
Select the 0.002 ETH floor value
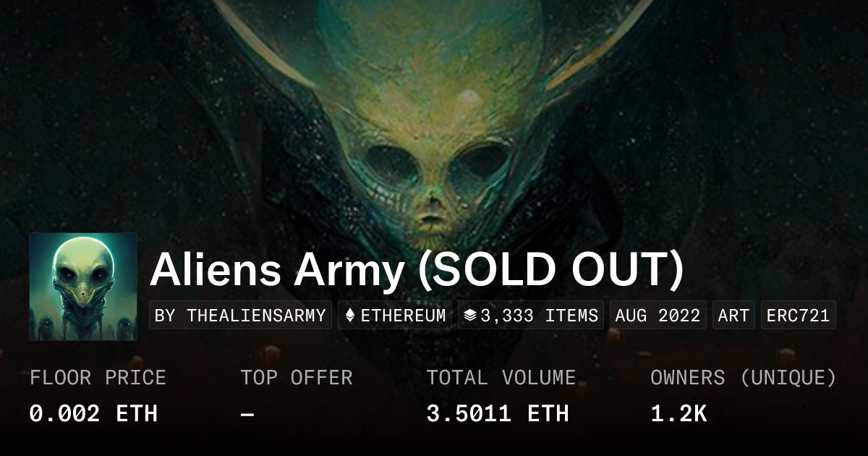[x=93, y=413]
